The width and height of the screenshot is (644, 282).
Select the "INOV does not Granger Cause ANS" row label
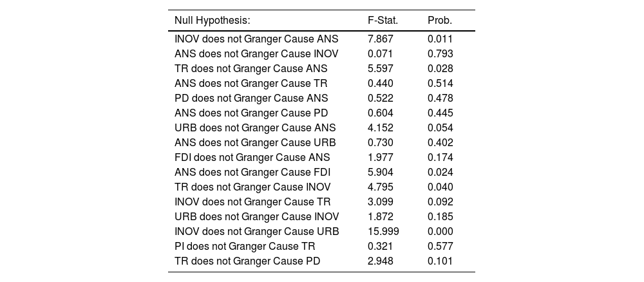[256, 39]
